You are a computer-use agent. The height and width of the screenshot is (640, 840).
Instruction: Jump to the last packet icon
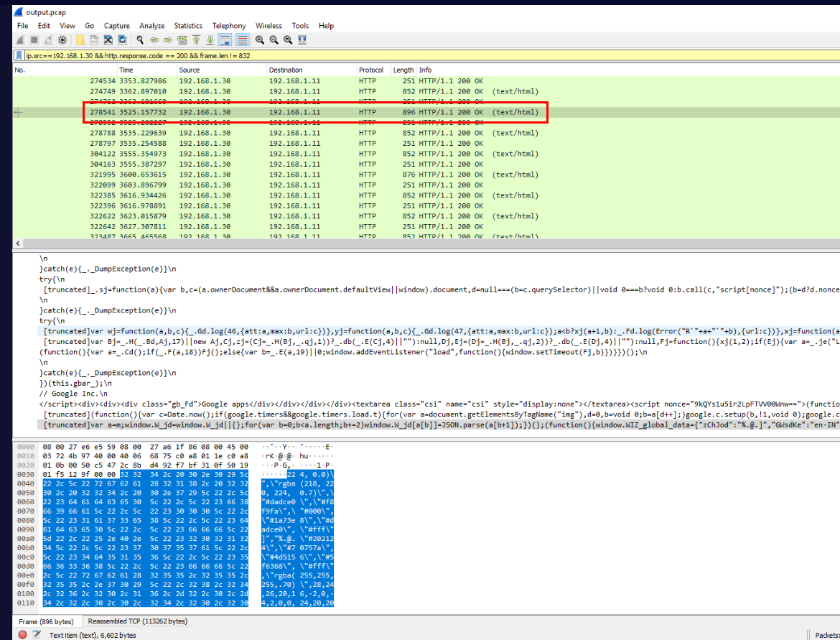click(210, 40)
